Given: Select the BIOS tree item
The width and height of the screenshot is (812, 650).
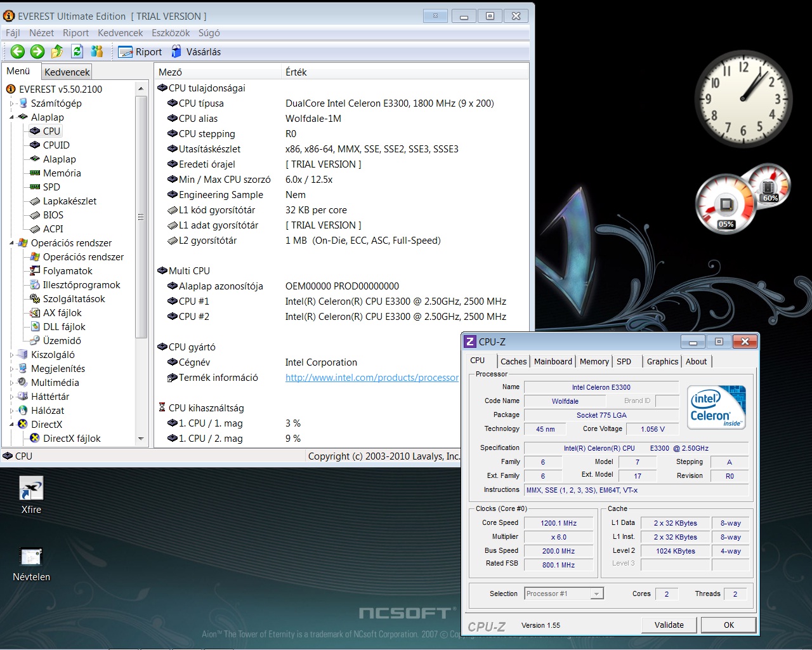Looking at the screenshot, I should (x=53, y=215).
